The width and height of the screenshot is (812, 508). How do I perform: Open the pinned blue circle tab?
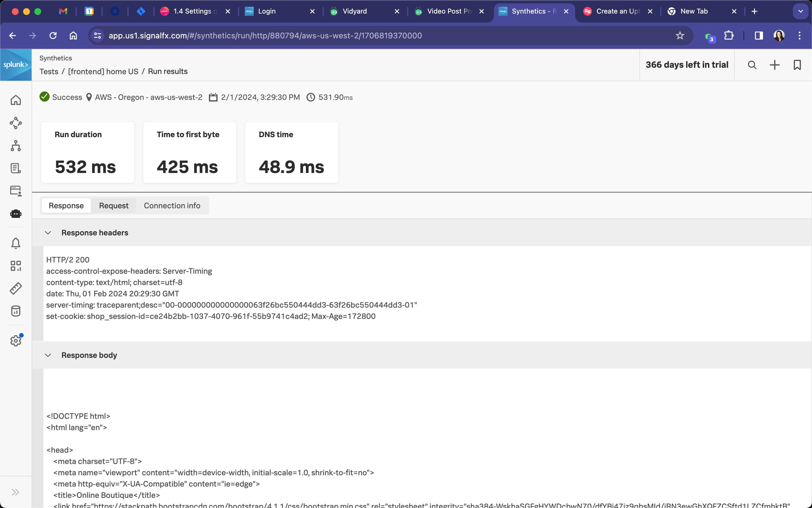coord(115,11)
